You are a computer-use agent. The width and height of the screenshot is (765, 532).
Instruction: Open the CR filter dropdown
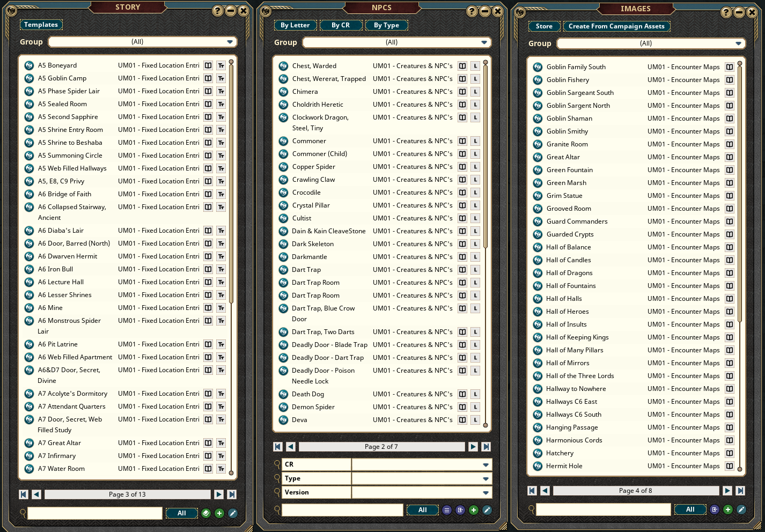[486, 464]
